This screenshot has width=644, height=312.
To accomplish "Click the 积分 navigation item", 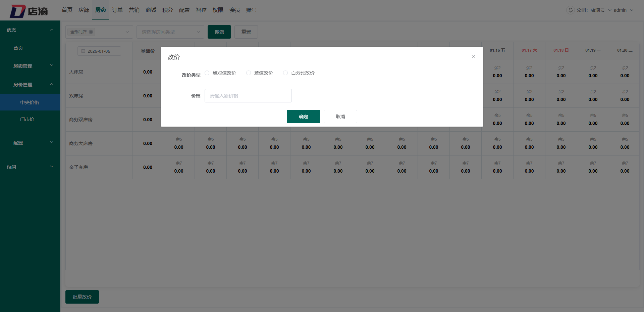I will (167, 10).
